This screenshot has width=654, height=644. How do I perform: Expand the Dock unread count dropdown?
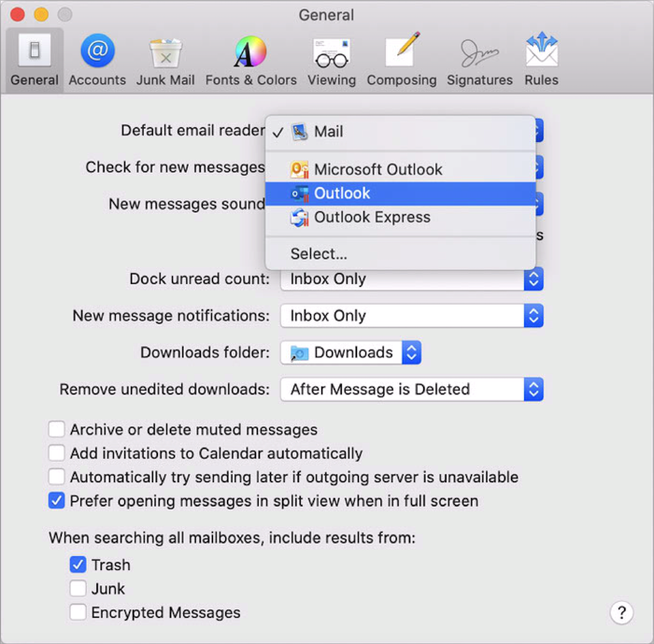(411, 279)
